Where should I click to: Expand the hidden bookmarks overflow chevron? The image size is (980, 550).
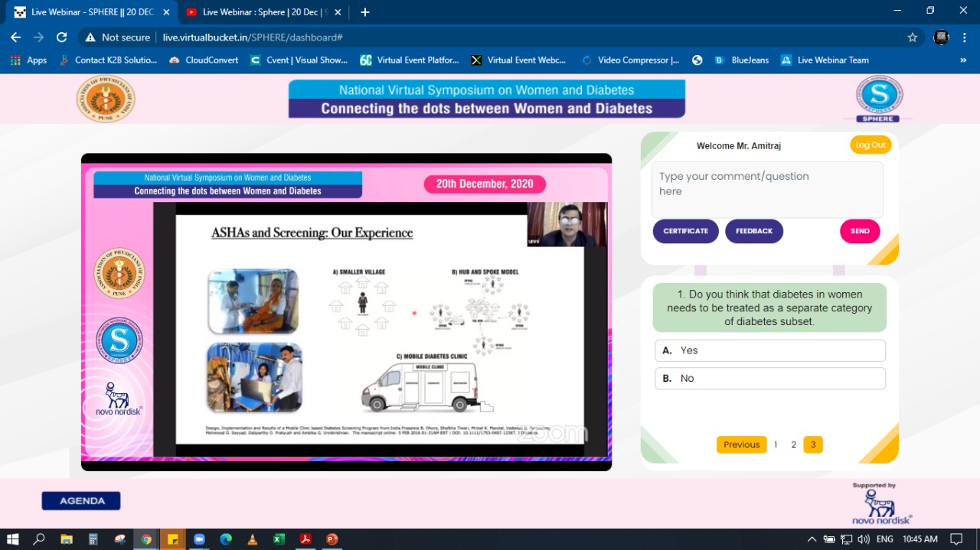(x=962, y=60)
